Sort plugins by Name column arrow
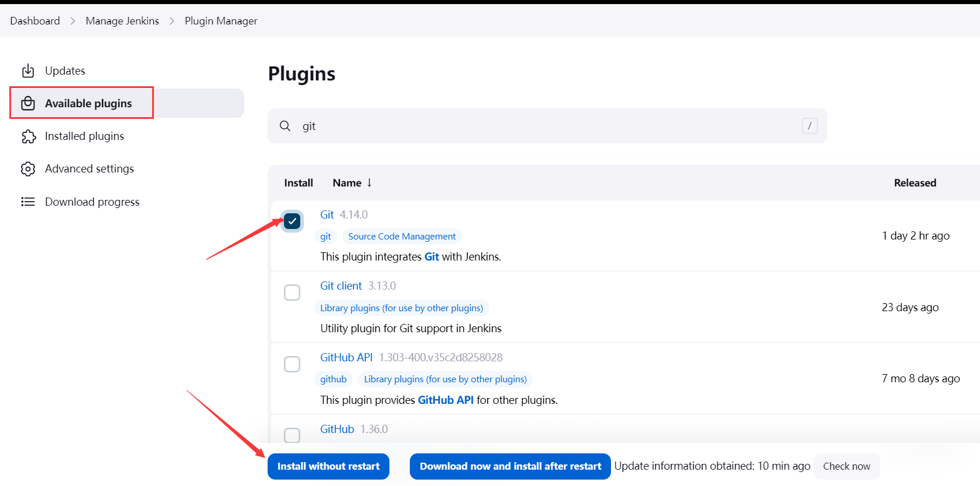 tap(369, 183)
